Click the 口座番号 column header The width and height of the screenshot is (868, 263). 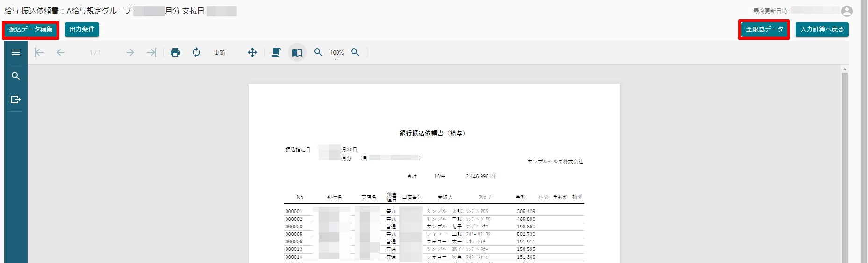pyautogui.click(x=412, y=197)
